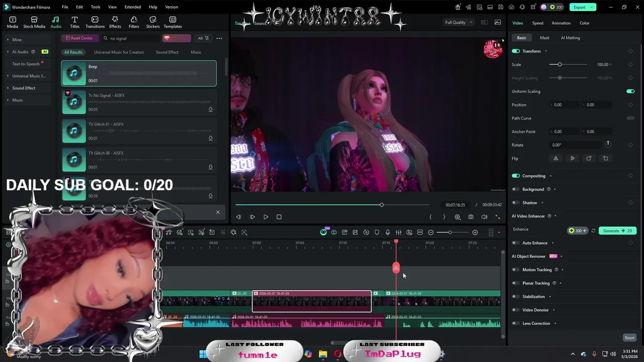Image resolution: width=644 pixels, height=362 pixels.
Task: Open the Transitions panel
Action: [95, 22]
